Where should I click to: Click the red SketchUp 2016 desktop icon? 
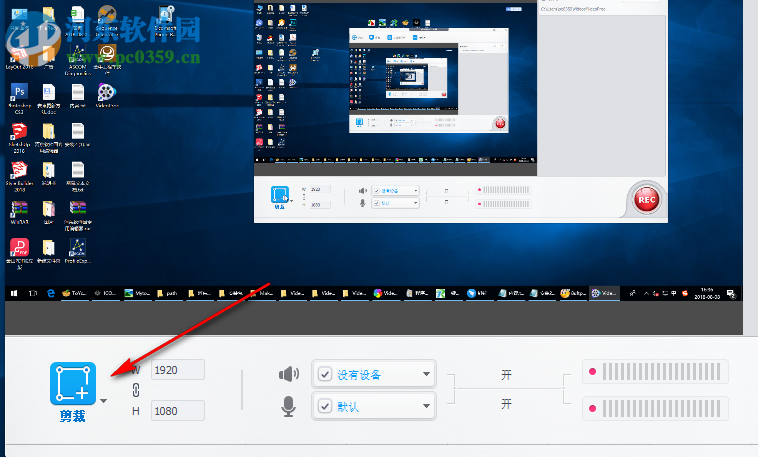click(x=19, y=138)
